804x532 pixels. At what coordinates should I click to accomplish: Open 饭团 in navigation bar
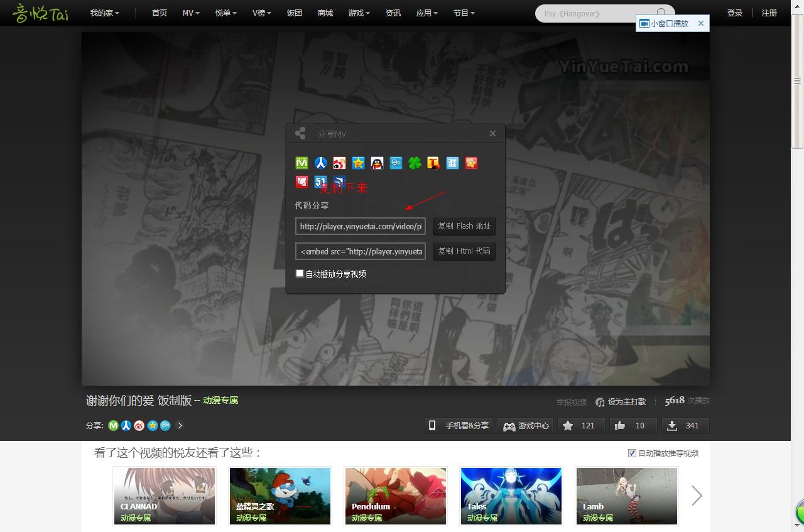(295, 13)
